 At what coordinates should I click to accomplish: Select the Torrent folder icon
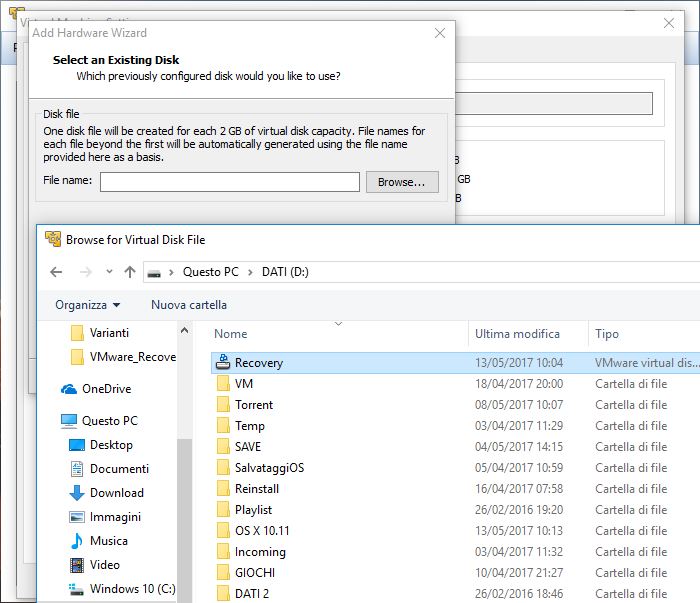pyautogui.click(x=223, y=404)
